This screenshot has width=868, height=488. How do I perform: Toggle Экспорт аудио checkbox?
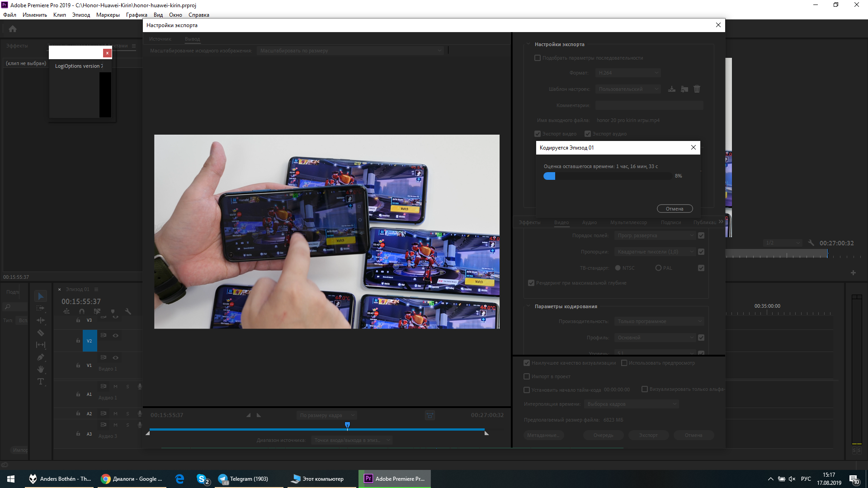pos(588,134)
